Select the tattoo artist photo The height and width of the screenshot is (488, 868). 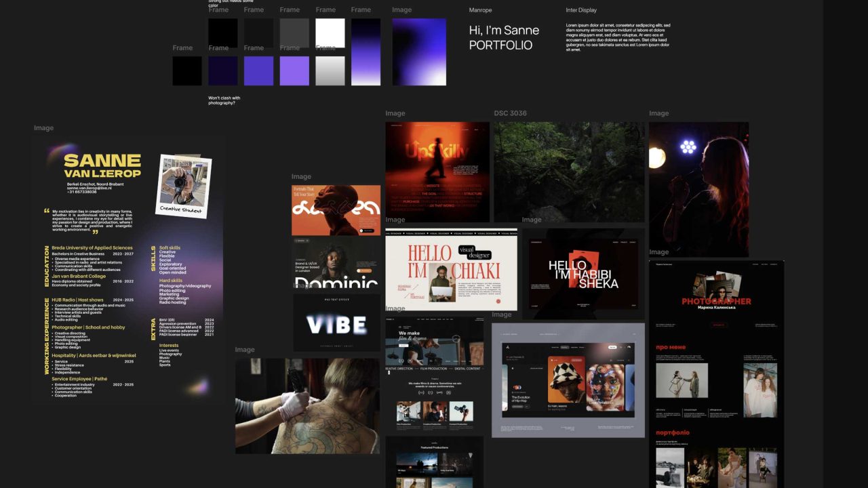[x=307, y=405]
